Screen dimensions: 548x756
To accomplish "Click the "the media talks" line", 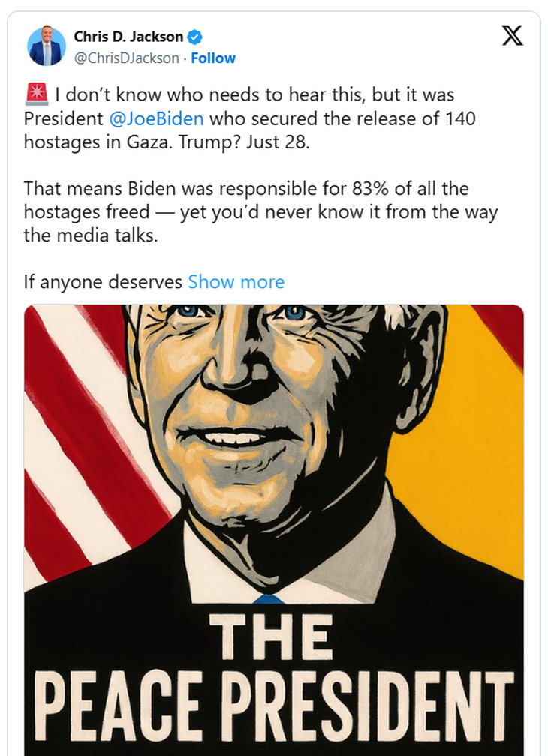I will point(92,235).
